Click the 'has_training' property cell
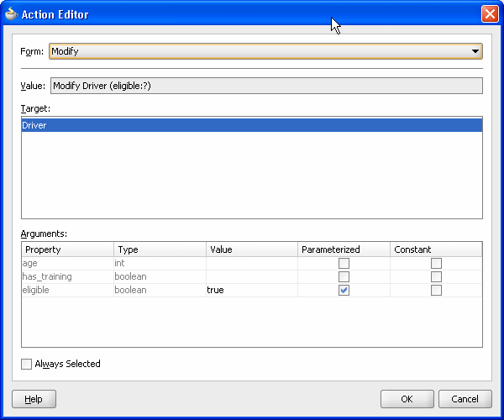The width and height of the screenshot is (504, 420). (x=67, y=276)
